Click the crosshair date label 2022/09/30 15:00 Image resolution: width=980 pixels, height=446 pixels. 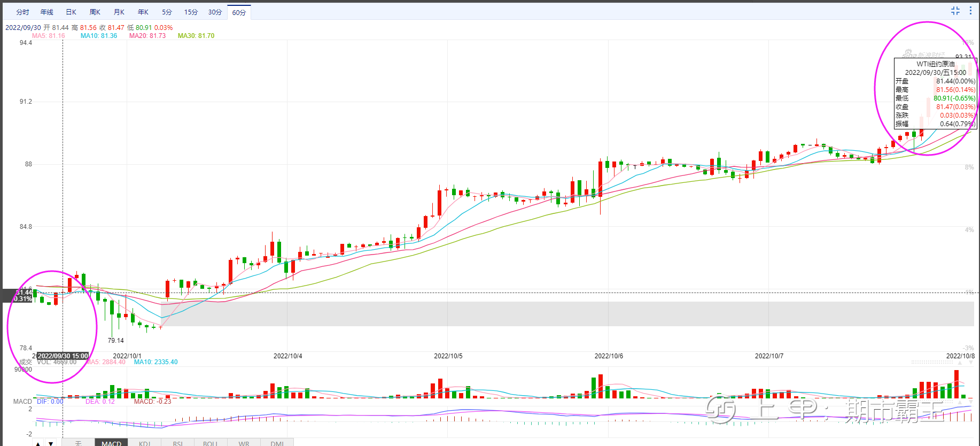click(63, 356)
